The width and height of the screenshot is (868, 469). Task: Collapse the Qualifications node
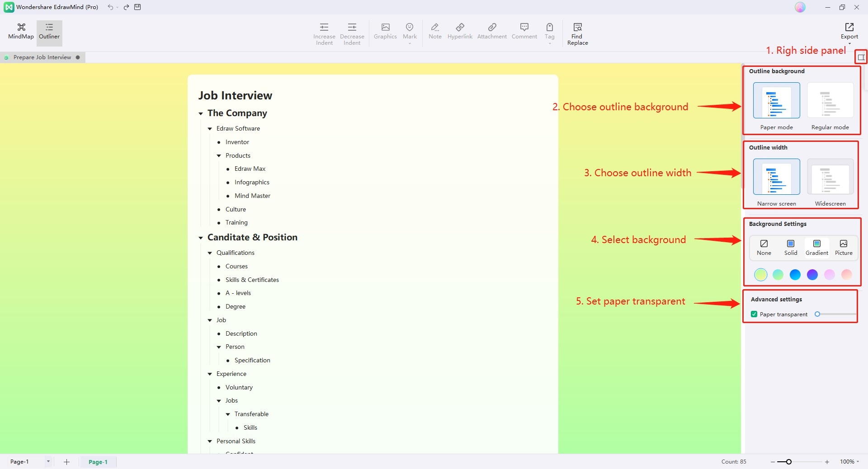pyautogui.click(x=210, y=253)
